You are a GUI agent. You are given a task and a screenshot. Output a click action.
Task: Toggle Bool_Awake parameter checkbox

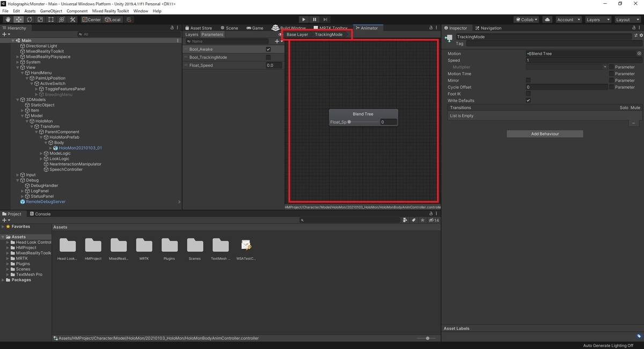(x=268, y=49)
